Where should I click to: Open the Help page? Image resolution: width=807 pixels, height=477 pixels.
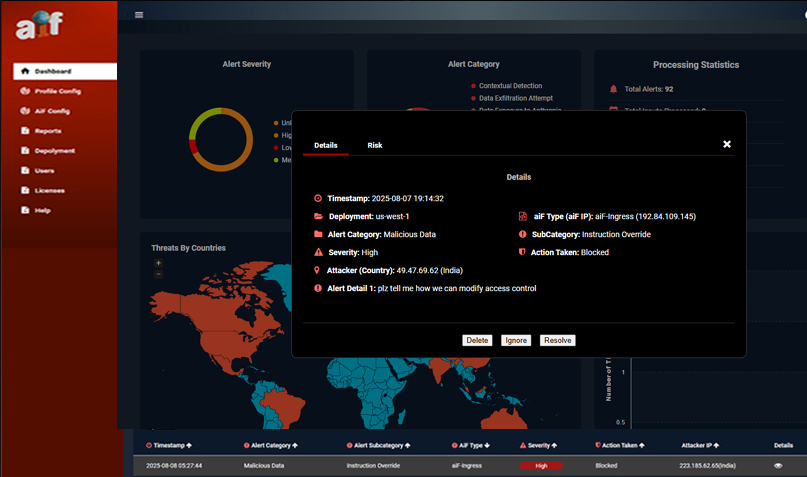pyautogui.click(x=42, y=210)
